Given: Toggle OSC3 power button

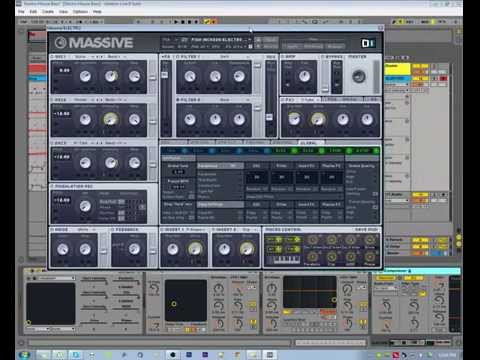Looking at the screenshot, I should tap(52, 143).
